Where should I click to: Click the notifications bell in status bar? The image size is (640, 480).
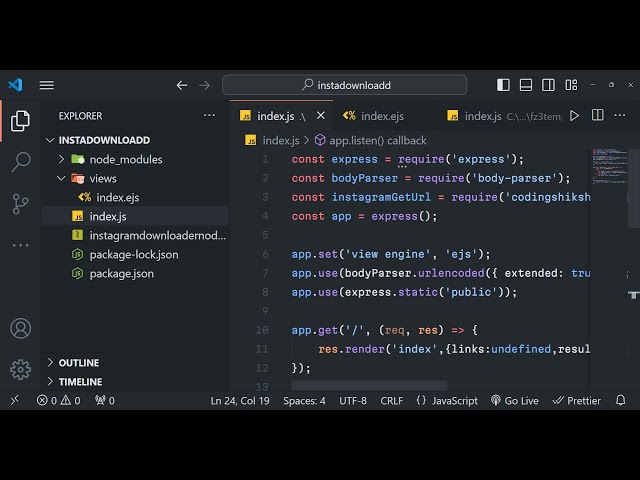coord(622,400)
